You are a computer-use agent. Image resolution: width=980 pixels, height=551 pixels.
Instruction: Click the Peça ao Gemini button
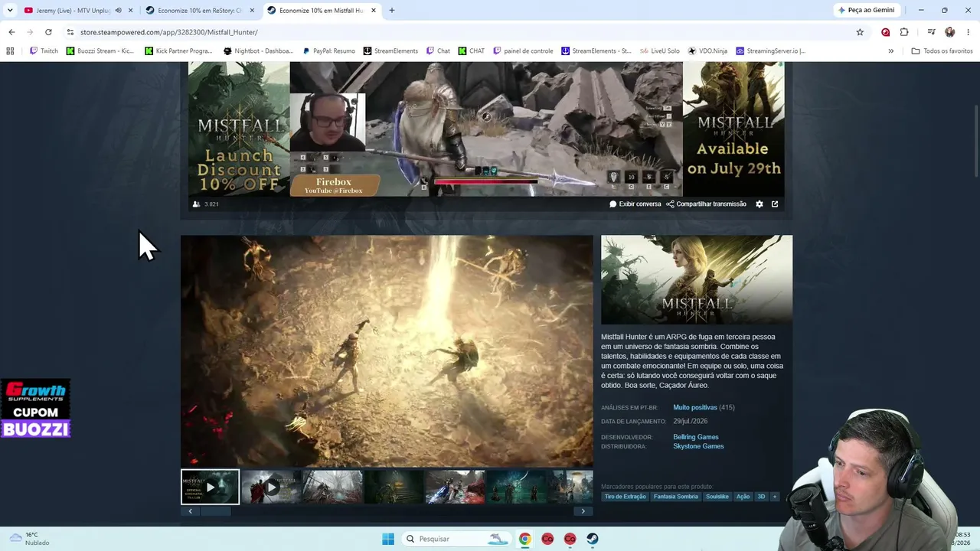click(x=867, y=11)
